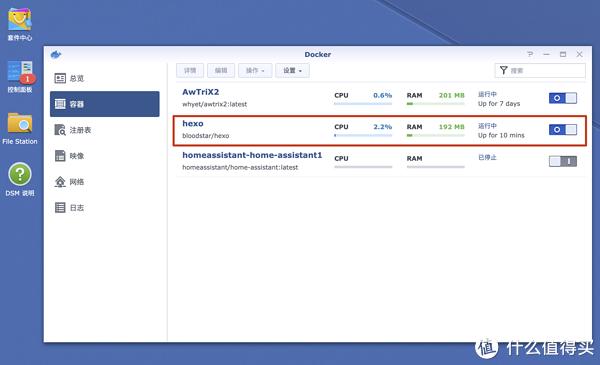600x365 pixels.
Task: Expand the Settings (设置) dropdown
Action: click(x=292, y=70)
